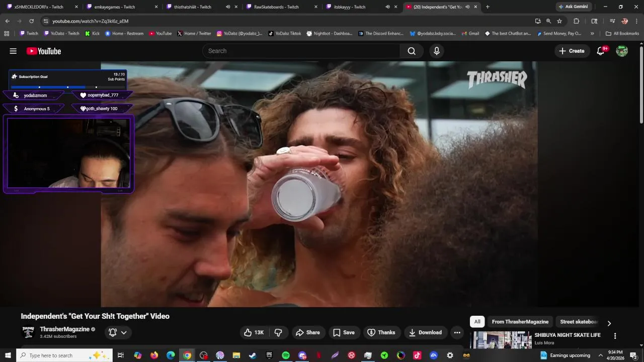
Task: Open Spotify from the taskbar
Action: coord(286,355)
